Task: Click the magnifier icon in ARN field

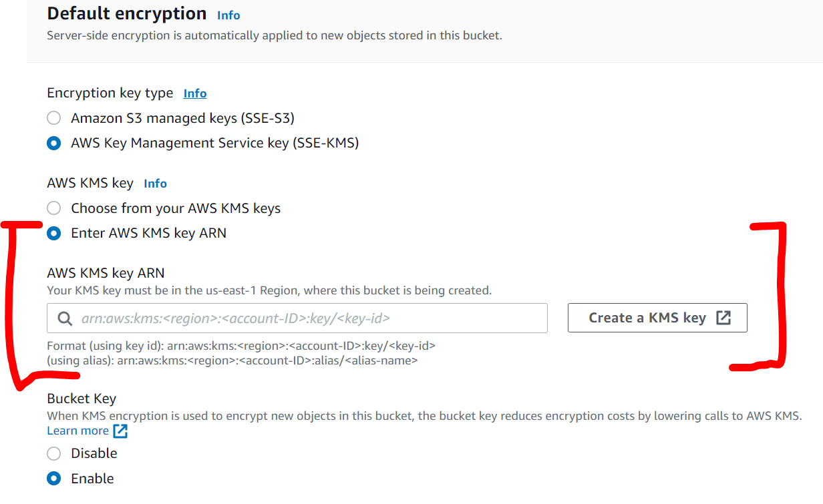Action: (x=65, y=318)
